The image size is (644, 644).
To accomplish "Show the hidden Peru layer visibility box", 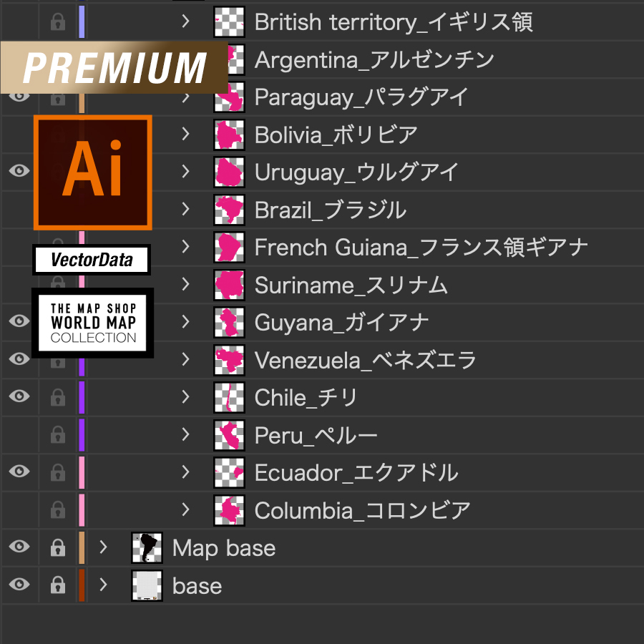I will pyautogui.click(x=19, y=434).
